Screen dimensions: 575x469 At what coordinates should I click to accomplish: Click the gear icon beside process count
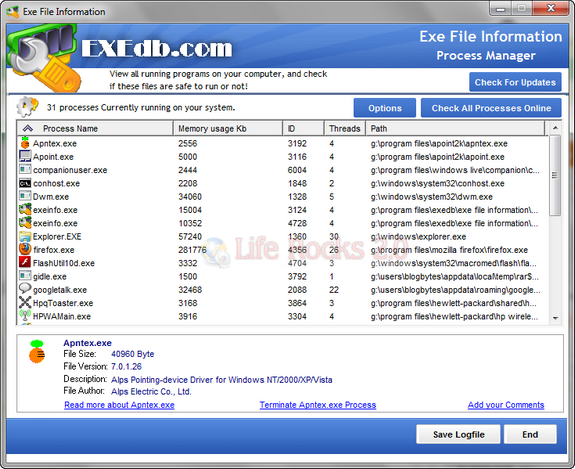tap(27, 107)
